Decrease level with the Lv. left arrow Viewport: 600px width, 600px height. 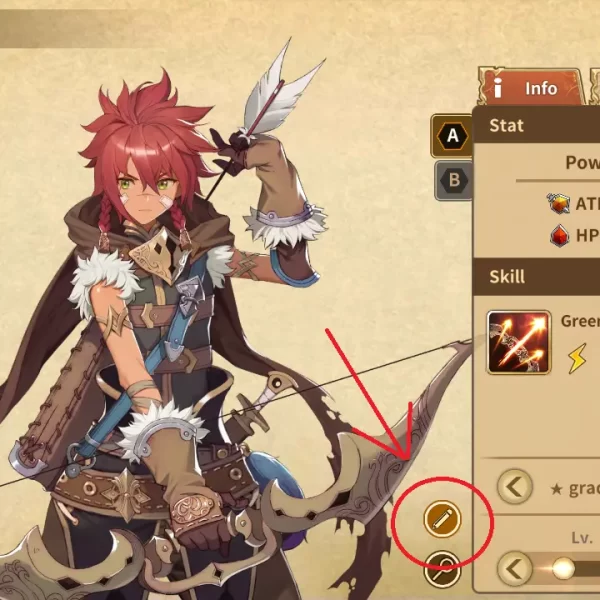515,569
